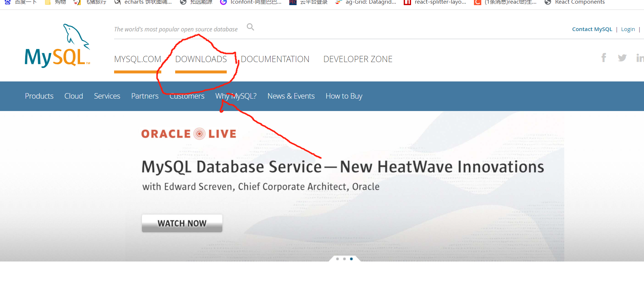644x294 pixels.
Task: Select third active carousel dot
Action: pos(351,259)
